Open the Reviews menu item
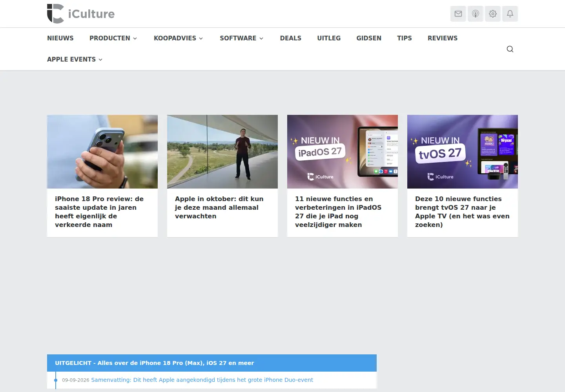Screen dimensions: 565x392 pos(443,38)
